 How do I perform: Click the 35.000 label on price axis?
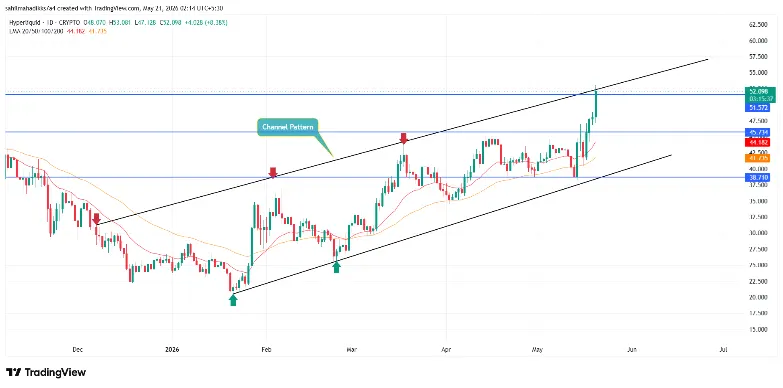[x=759, y=201]
